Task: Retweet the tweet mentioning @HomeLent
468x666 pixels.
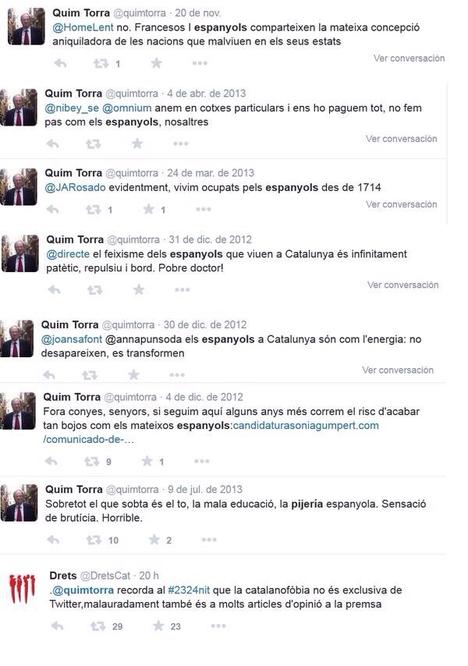Action: click(x=101, y=64)
